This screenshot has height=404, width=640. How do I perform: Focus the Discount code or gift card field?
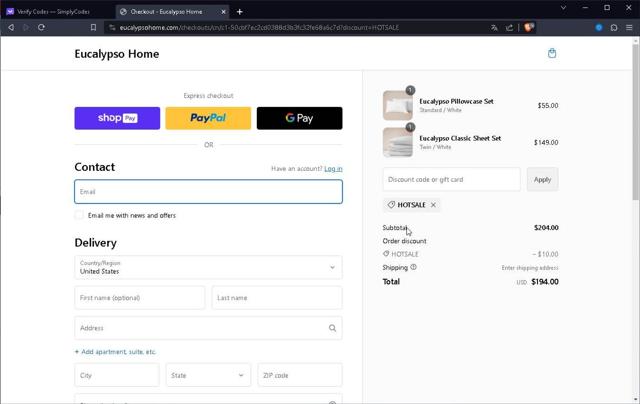451,180
